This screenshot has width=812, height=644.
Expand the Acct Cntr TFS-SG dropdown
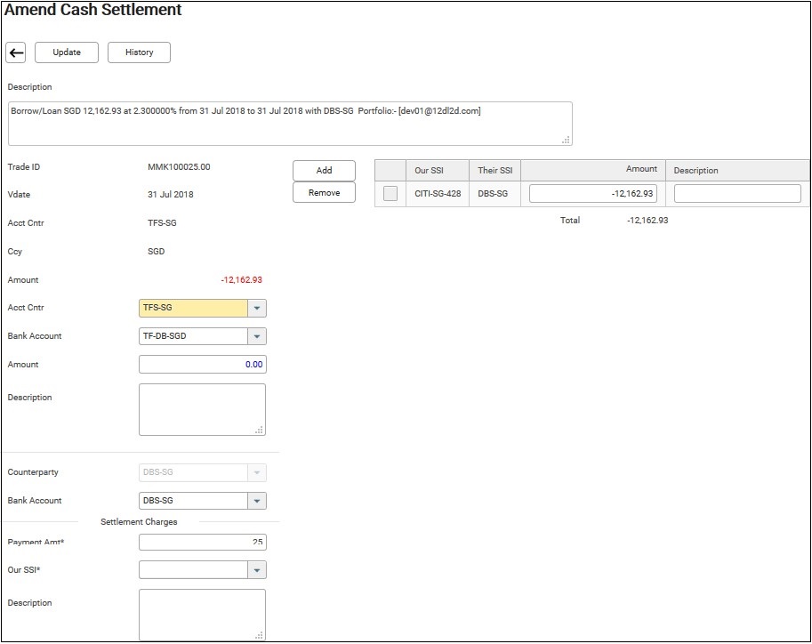[x=256, y=309]
